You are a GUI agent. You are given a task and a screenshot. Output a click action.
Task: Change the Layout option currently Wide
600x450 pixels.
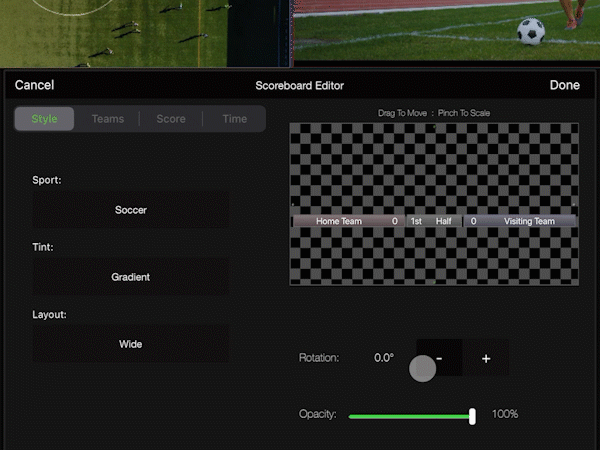click(x=131, y=344)
